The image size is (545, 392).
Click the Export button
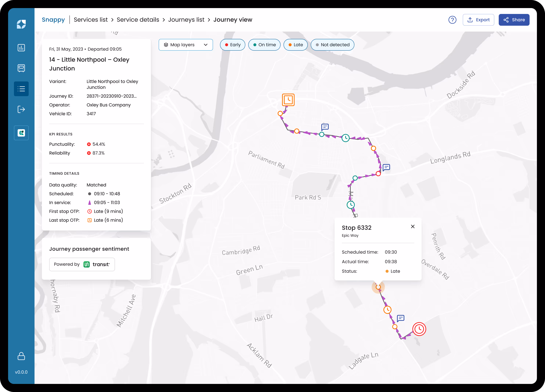coord(478,20)
